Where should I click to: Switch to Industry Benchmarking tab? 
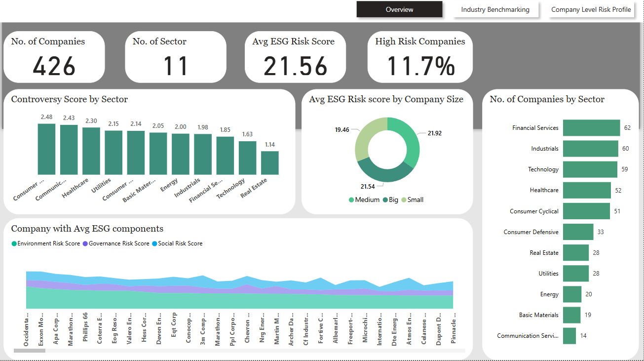495,9
